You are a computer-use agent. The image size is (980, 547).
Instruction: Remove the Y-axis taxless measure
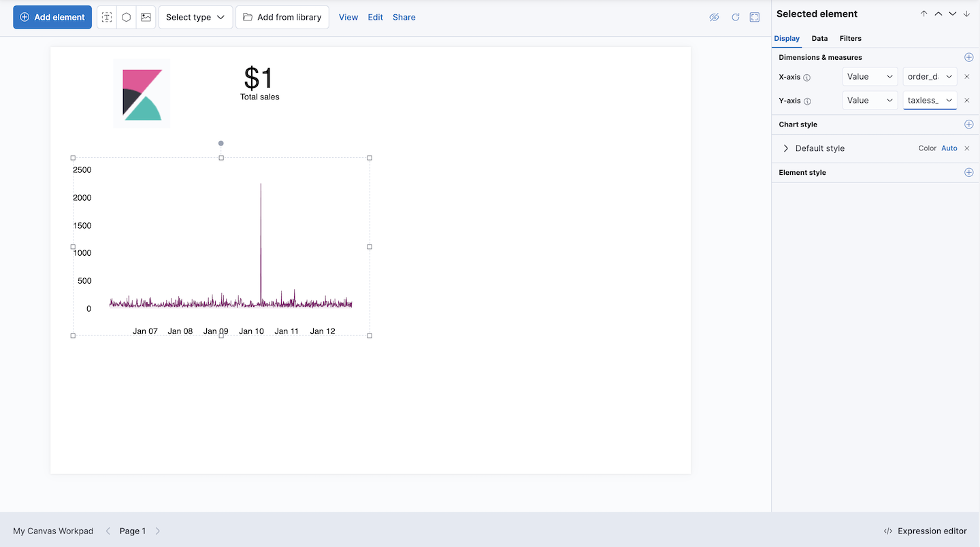966,100
